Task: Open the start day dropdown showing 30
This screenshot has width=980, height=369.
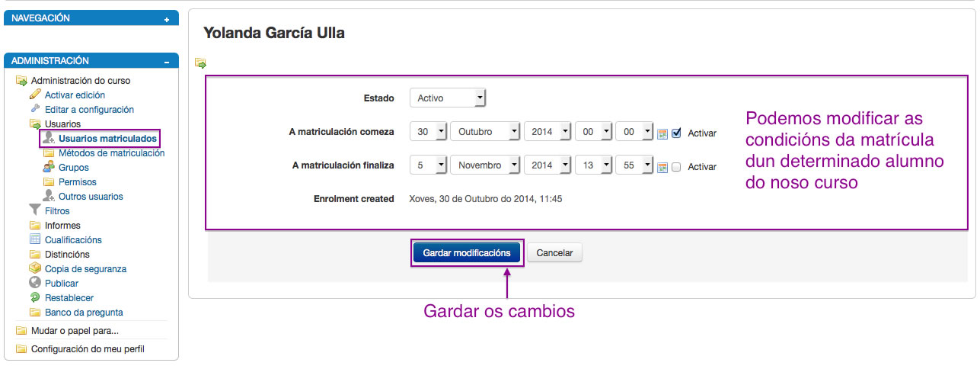Action: [x=428, y=132]
